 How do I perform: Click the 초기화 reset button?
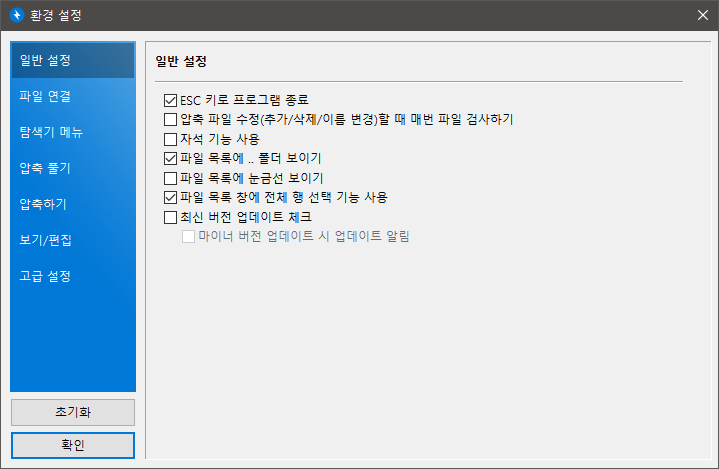[x=73, y=412]
